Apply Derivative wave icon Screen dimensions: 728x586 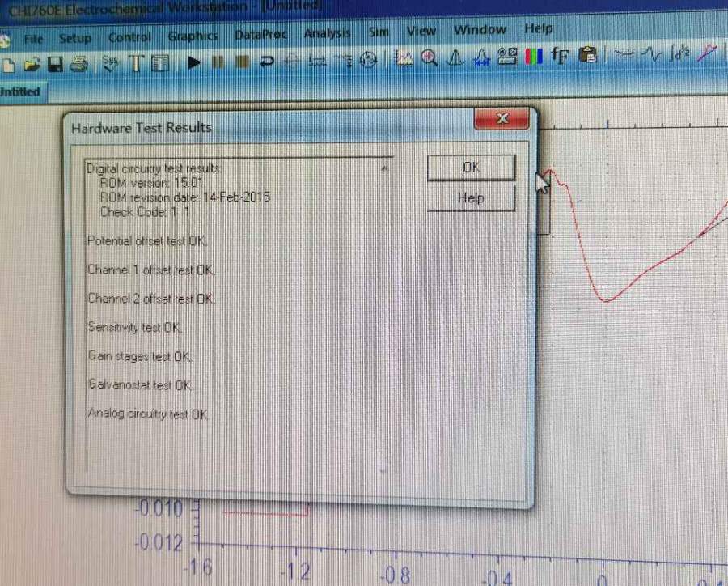click(652, 54)
